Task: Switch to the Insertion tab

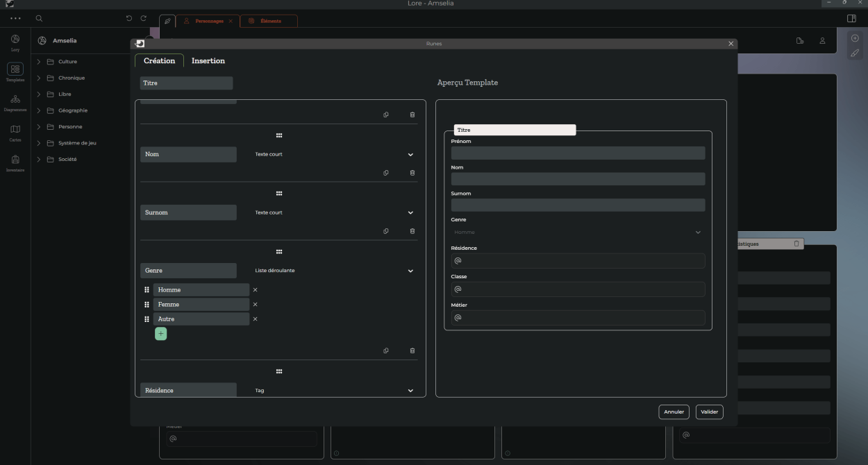Action: [x=208, y=61]
